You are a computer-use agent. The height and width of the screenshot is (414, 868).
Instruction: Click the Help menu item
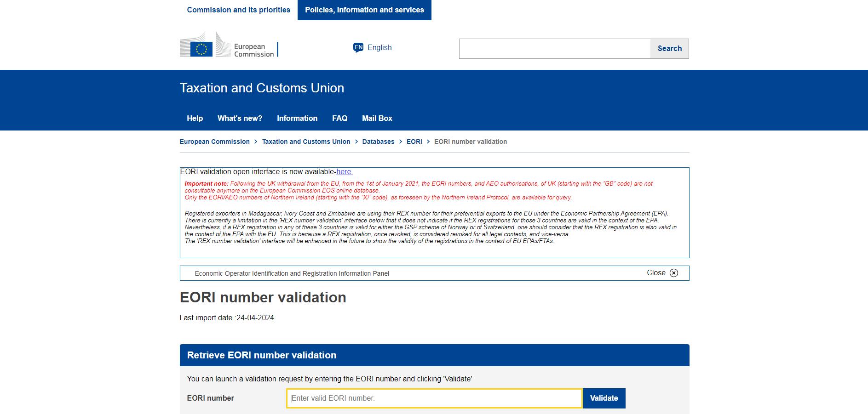click(x=195, y=118)
